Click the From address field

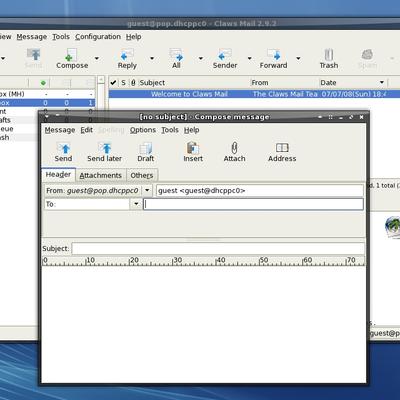[260, 190]
